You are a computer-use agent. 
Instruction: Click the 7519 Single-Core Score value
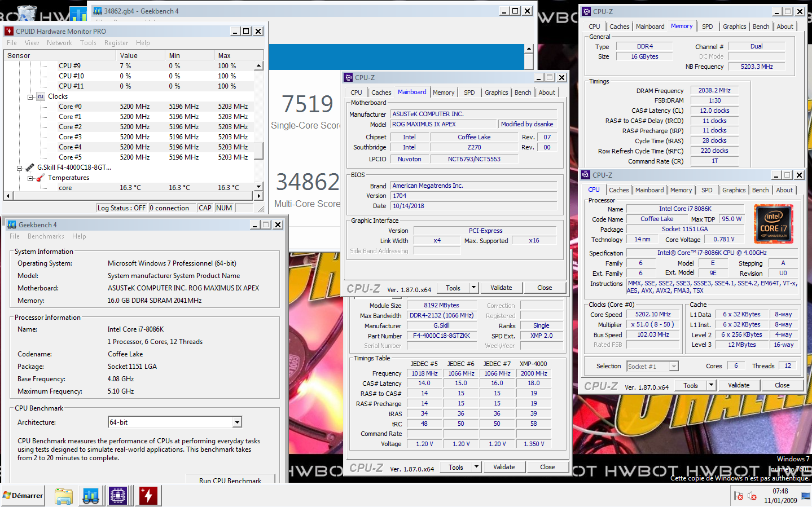coord(308,104)
